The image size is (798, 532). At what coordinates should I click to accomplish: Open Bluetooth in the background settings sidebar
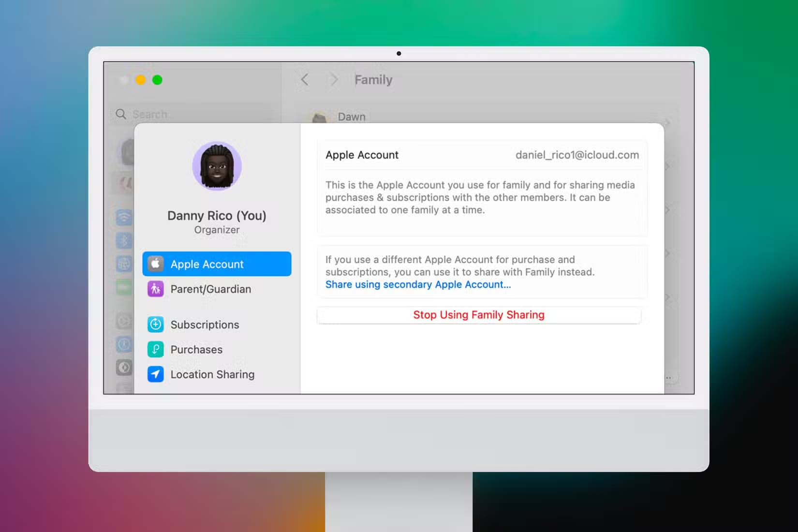coord(124,240)
